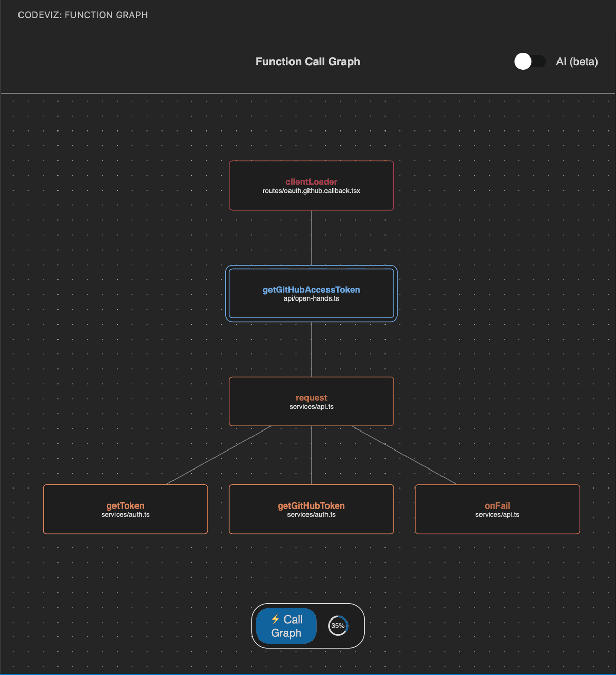
Task: Toggle the AI (beta) switch
Action: (x=530, y=62)
